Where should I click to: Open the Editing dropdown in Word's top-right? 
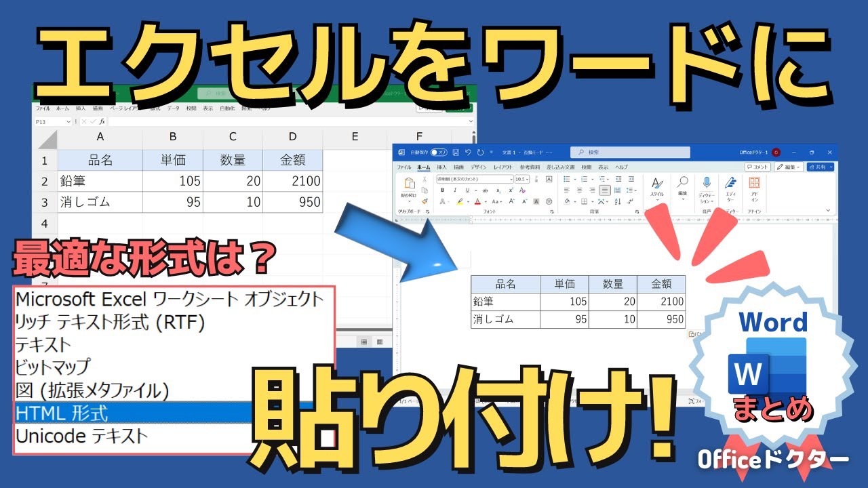(789, 167)
